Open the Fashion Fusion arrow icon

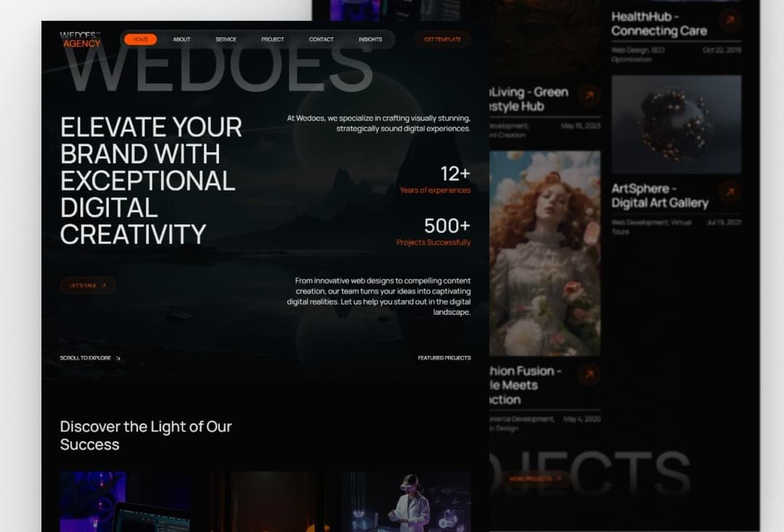(589, 375)
